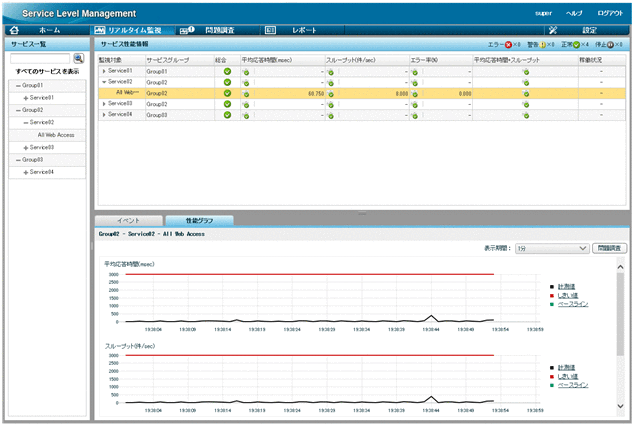Click error rate graph icon in Service04 row
The width and height of the screenshot is (635, 427).
(415, 114)
